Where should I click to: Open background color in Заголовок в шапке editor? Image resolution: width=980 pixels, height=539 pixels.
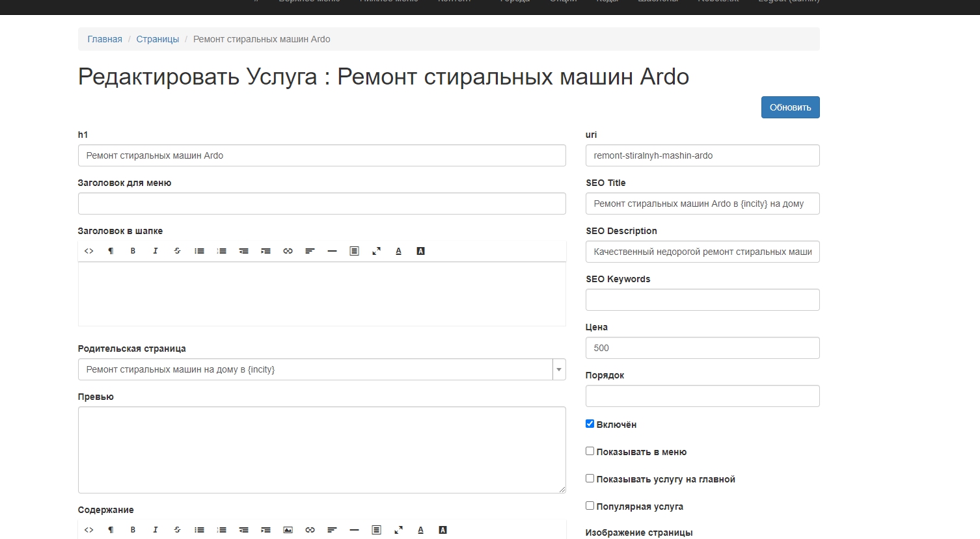pos(421,251)
